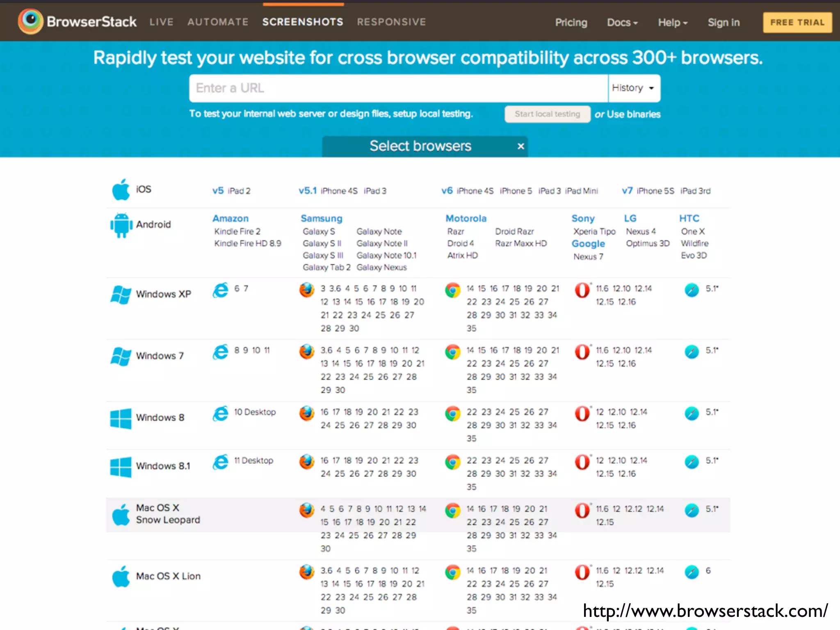Select Motorola Razr Maxx HD device
The width and height of the screenshot is (840, 630).
pyautogui.click(x=521, y=244)
